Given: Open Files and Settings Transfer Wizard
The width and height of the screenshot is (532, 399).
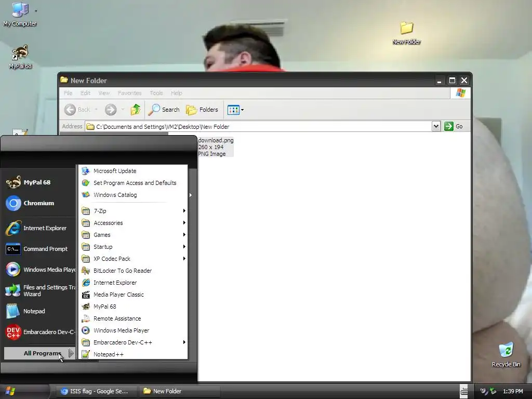Looking at the screenshot, I should [x=39, y=290].
